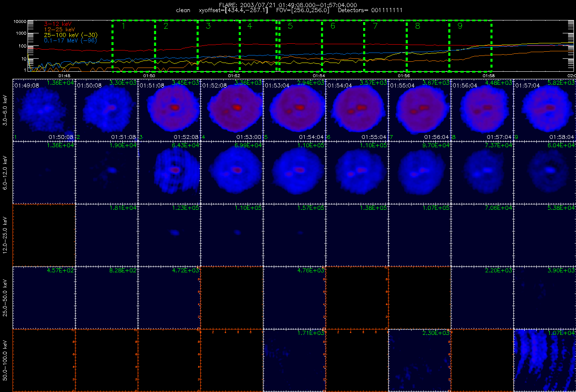Open the 3.0-6.0 keV image at 01:57:04
576x392 pixels.
coord(545,110)
